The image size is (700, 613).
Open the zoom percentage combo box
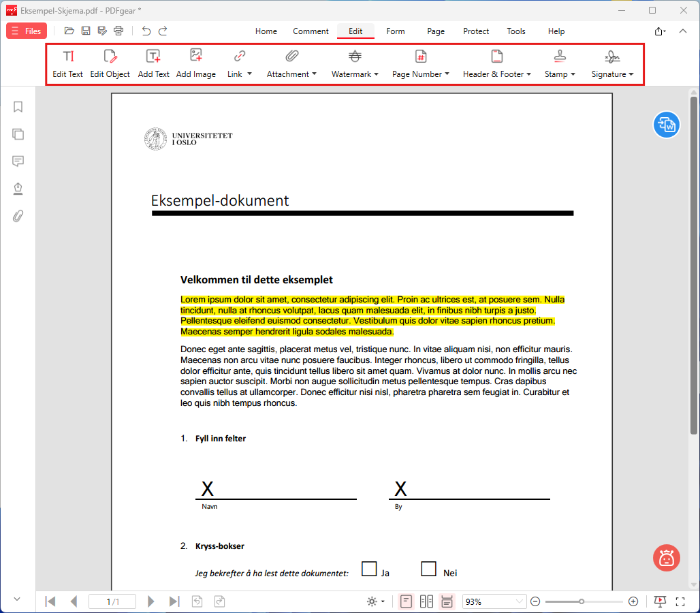click(494, 601)
